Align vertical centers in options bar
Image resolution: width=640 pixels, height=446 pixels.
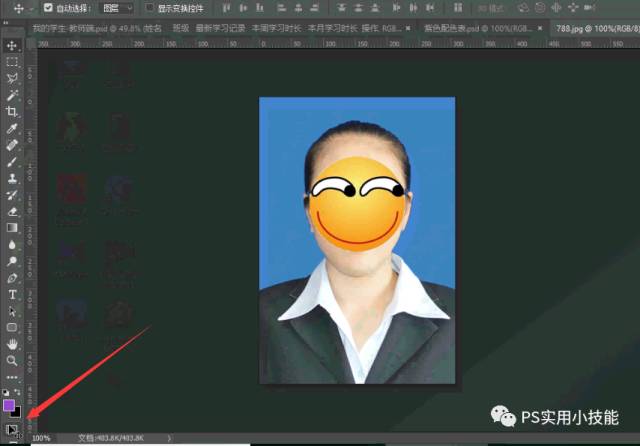click(x=243, y=8)
